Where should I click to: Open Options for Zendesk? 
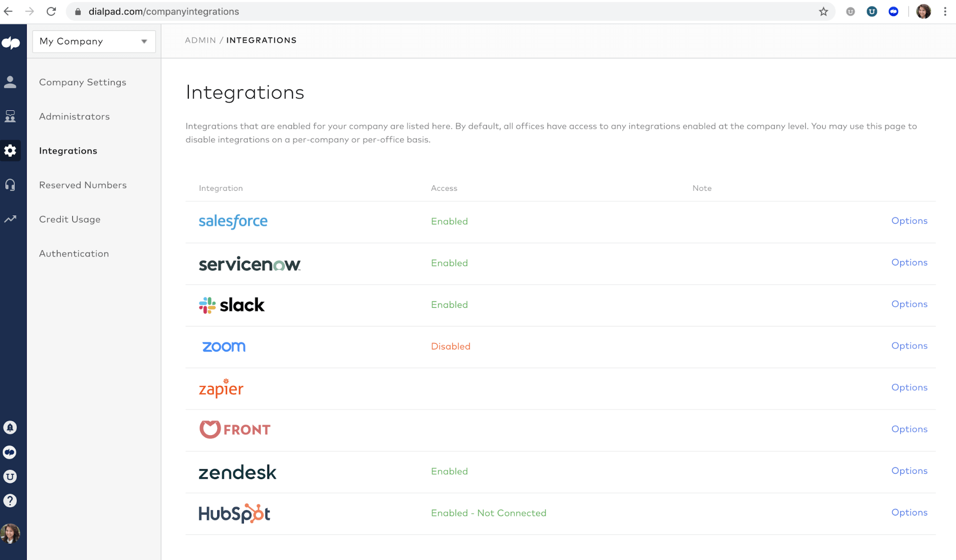(x=909, y=471)
